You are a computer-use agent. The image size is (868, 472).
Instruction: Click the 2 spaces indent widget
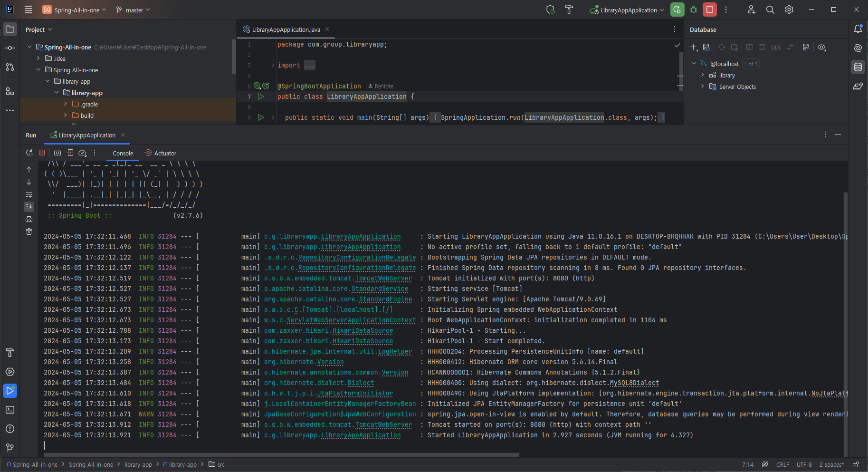831,465
